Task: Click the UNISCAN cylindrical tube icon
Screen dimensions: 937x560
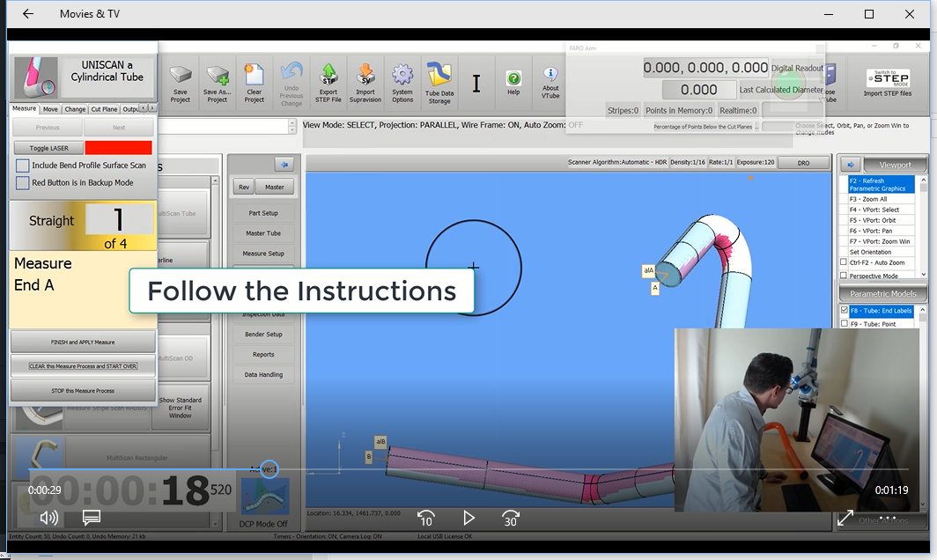Action: (x=36, y=77)
